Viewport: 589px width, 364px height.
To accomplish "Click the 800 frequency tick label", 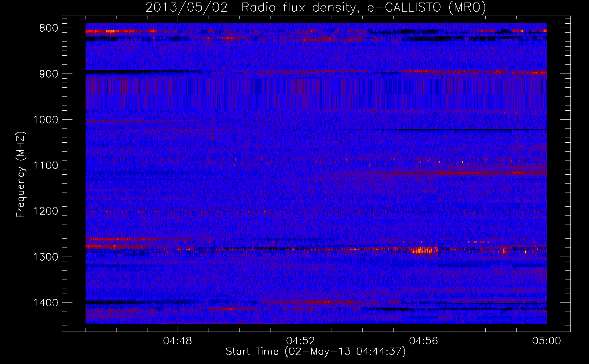I will click(x=48, y=28).
